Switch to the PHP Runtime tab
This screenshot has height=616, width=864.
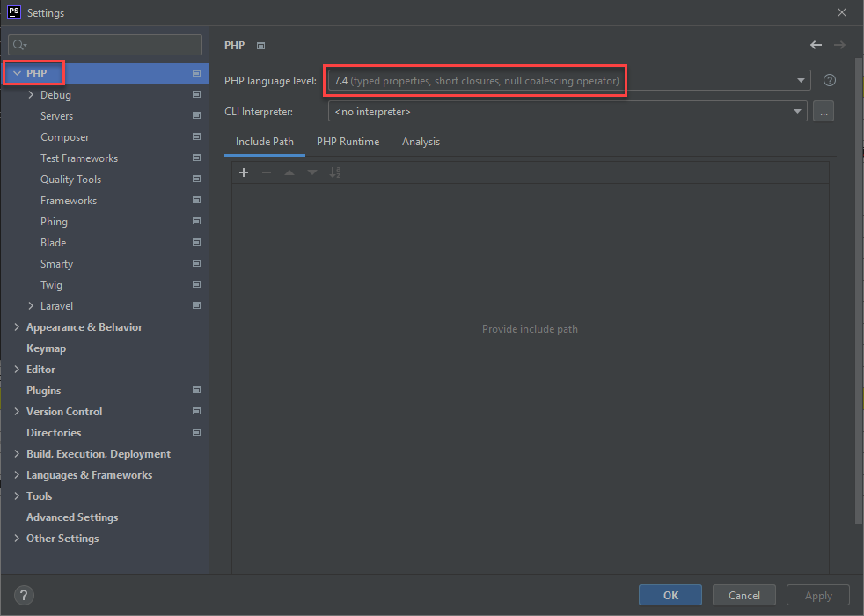pos(348,142)
